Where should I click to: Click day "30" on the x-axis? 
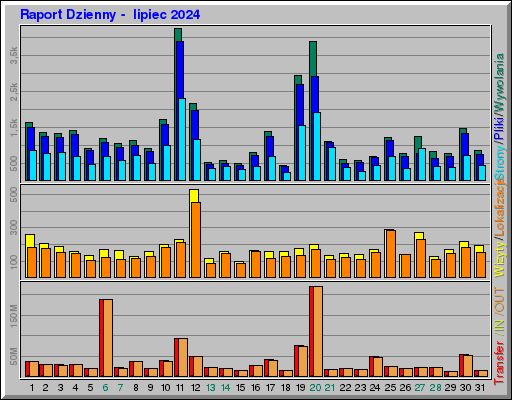point(466,388)
